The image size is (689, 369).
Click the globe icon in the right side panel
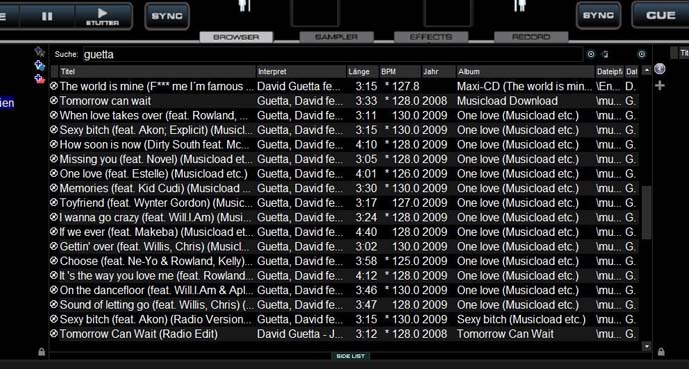click(660, 69)
